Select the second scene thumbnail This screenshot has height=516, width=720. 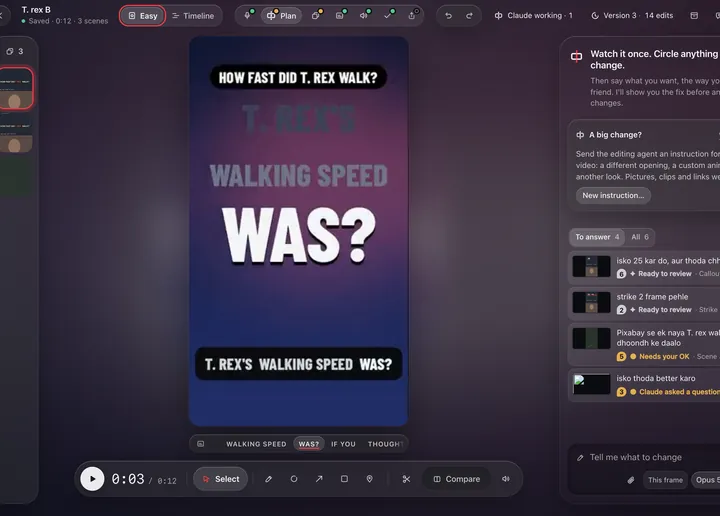pos(16,133)
